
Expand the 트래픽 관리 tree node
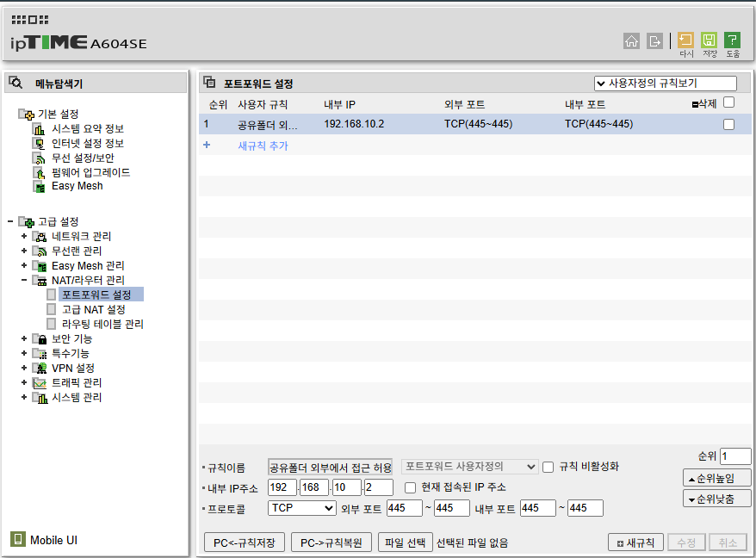[x=23, y=383]
